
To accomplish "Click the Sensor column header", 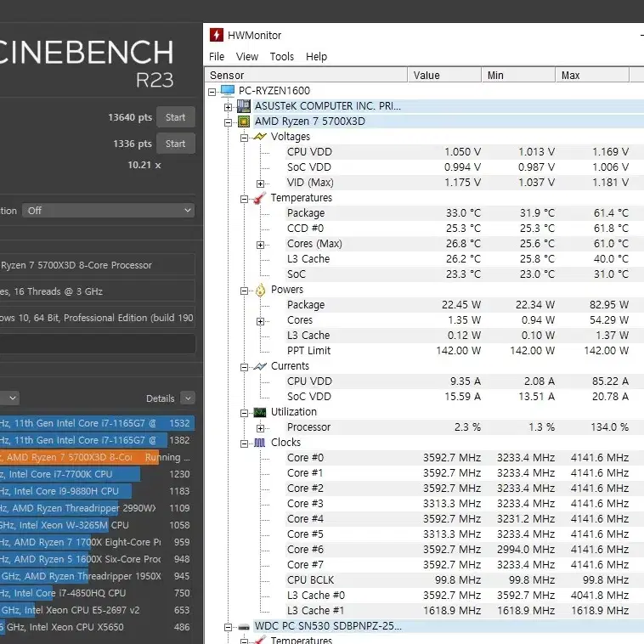I will pyautogui.click(x=306, y=75).
